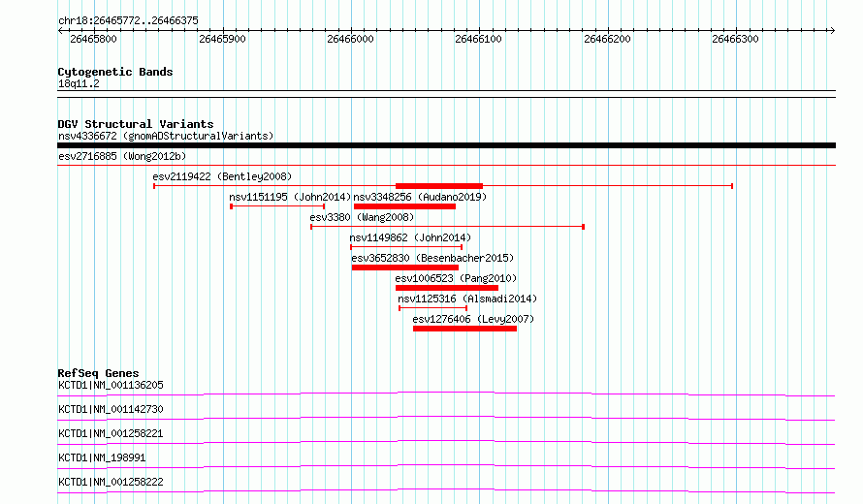Open transcript KCTD1|NM_001142730 label
863x504 pixels.
click(111, 409)
